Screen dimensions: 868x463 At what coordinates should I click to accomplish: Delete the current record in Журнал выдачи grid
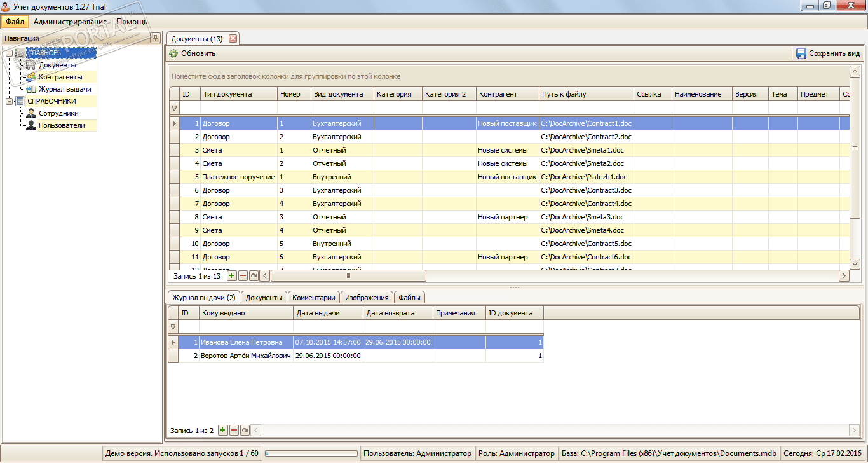tap(234, 430)
